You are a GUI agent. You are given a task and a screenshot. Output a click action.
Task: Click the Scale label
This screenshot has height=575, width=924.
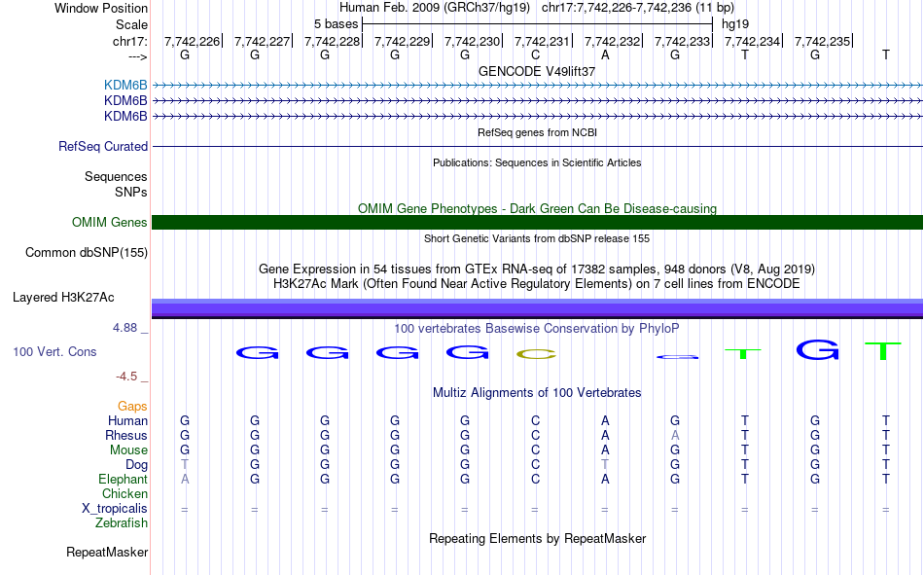132,24
